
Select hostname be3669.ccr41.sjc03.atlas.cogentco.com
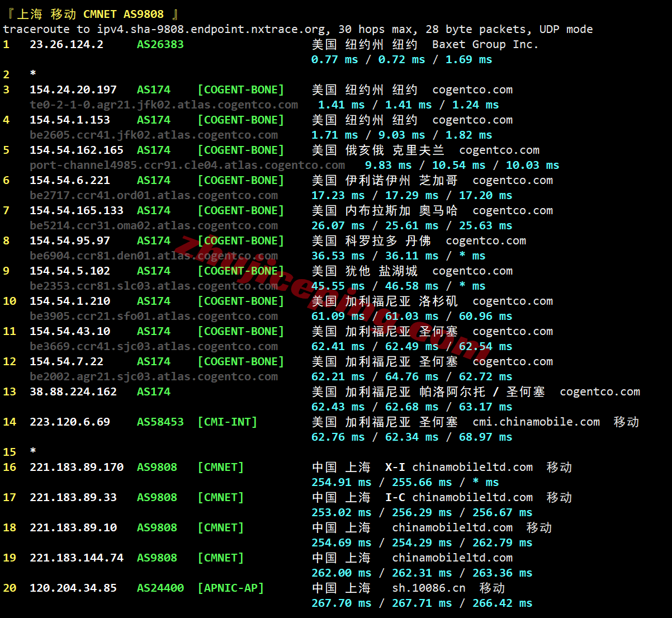[x=154, y=346]
